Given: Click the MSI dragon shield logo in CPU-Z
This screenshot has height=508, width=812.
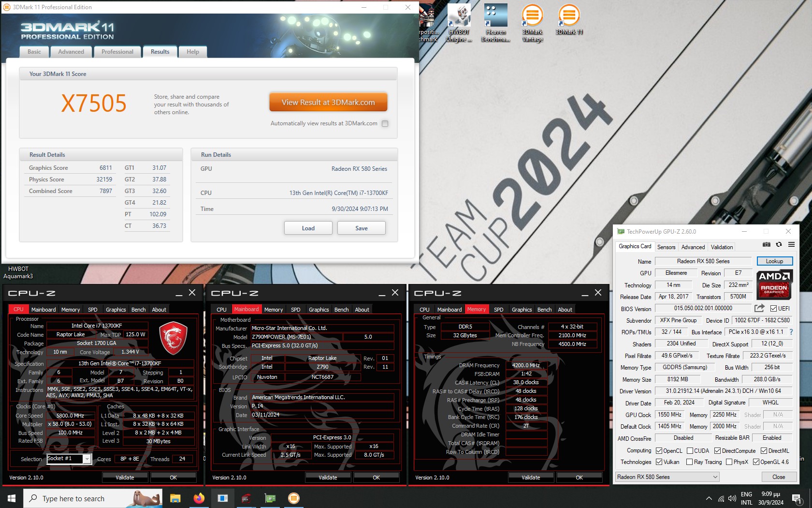Looking at the screenshot, I should pyautogui.click(x=173, y=338).
